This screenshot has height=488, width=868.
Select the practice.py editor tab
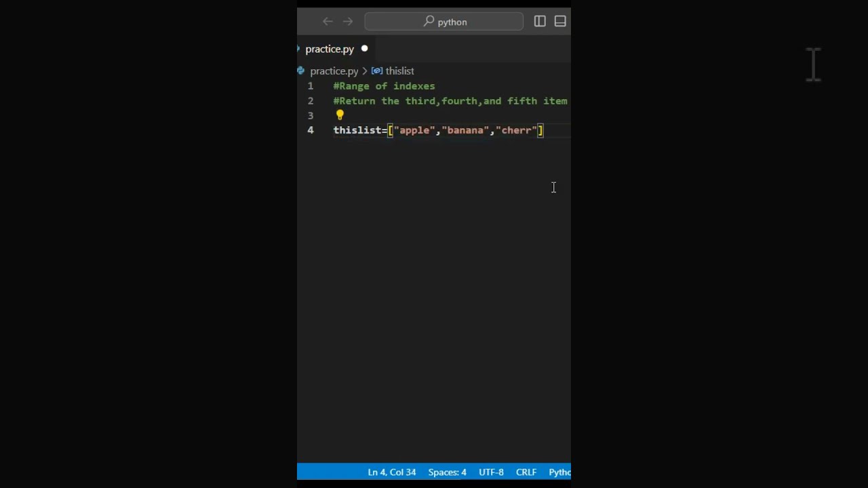point(330,49)
